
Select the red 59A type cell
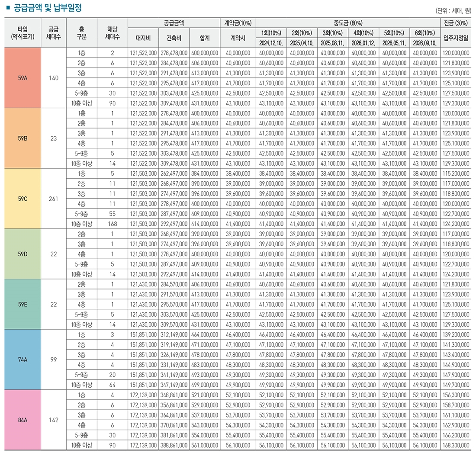click(23, 78)
